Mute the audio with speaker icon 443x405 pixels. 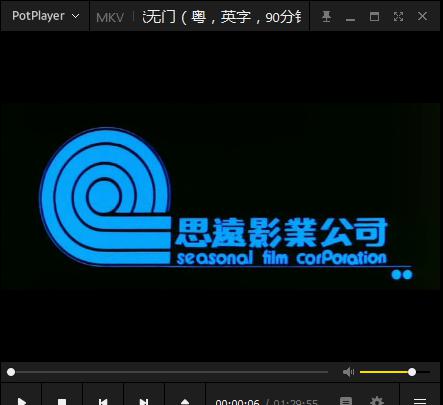(348, 372)
